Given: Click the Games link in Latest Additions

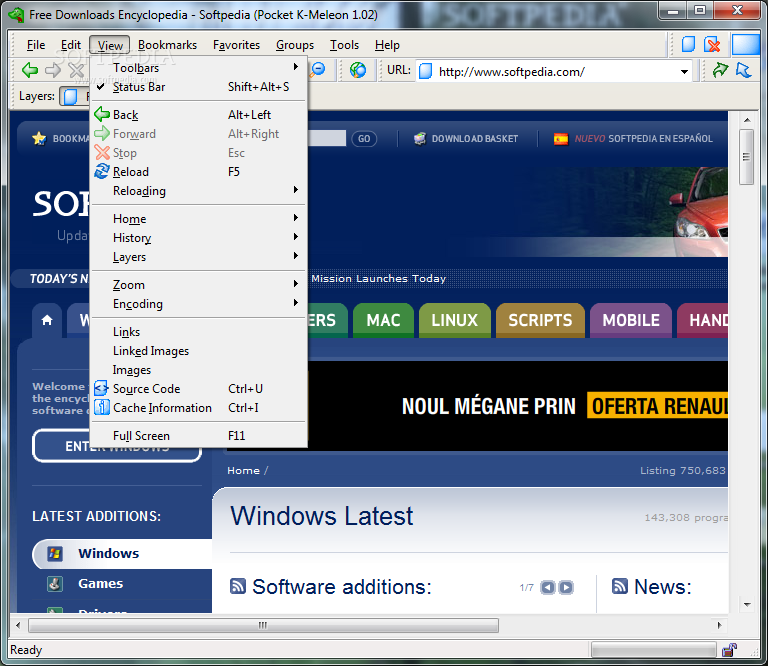Looking at the screenshot, I should (100, 584).
